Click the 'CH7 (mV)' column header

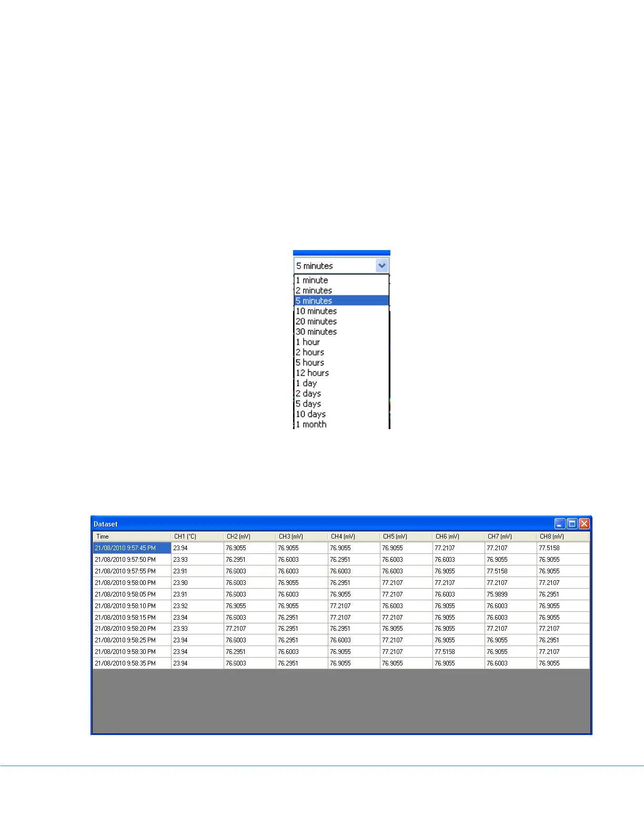pos(510,537)
